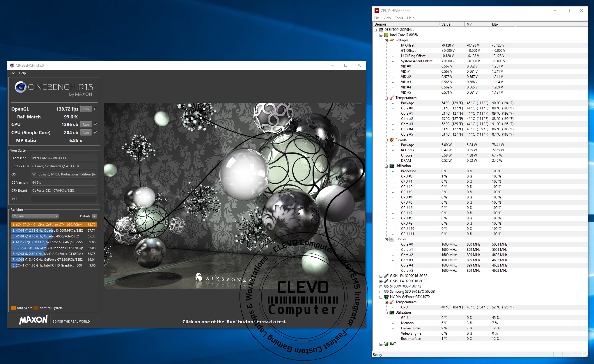Toggle the CPU test checkmark
Viewport: 594px width, 364px height.
tap(95, 124)
